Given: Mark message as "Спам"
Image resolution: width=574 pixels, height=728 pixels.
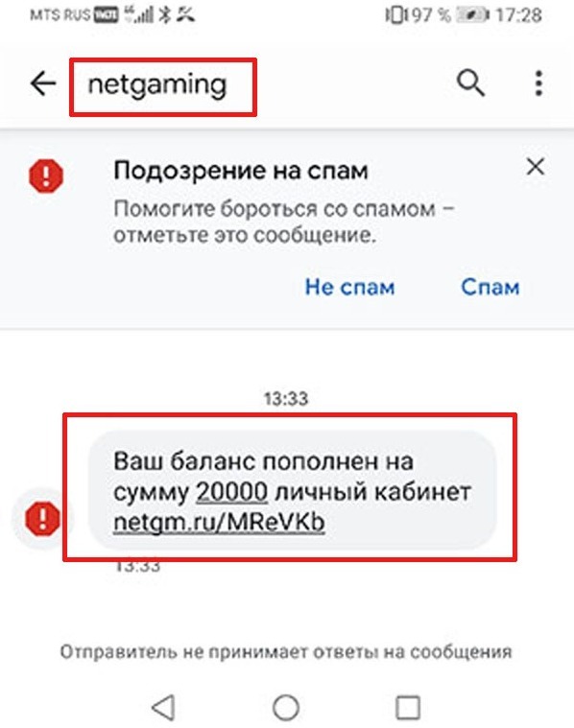Looking at the screenshot, I should [490, 287].
